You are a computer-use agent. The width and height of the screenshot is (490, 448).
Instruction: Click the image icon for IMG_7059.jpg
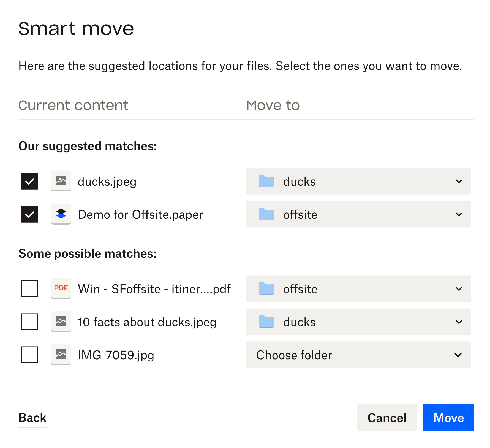(61, 355)
